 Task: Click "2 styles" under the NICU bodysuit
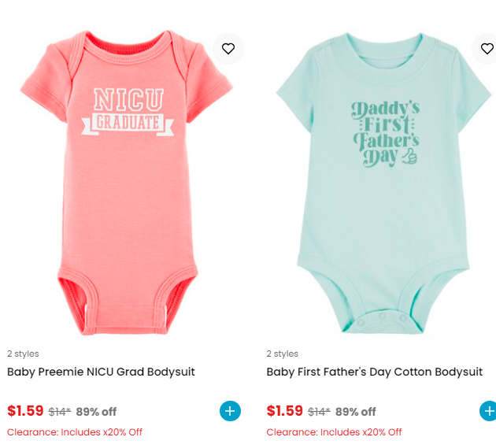tap(23, 354)
